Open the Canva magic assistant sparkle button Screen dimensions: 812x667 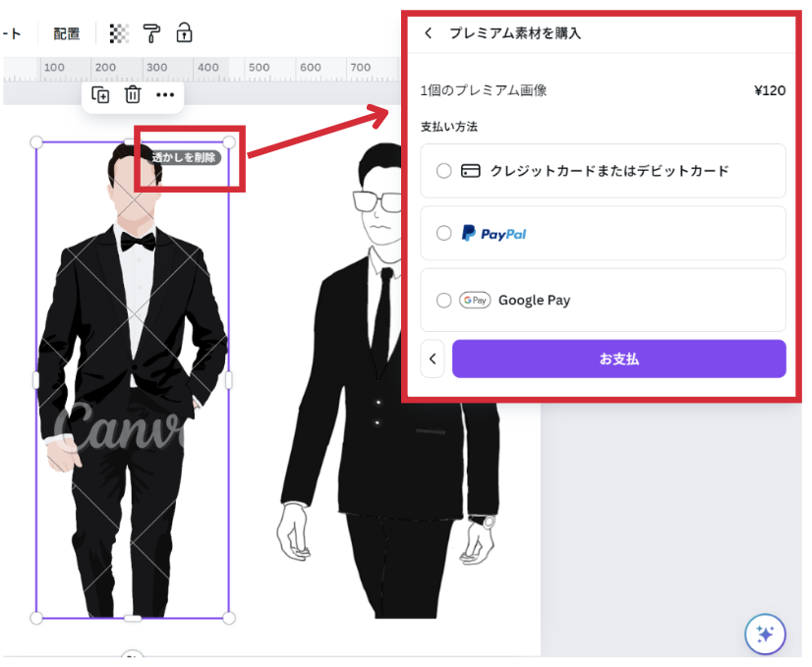pyautogui.click(x=765, y=634)
